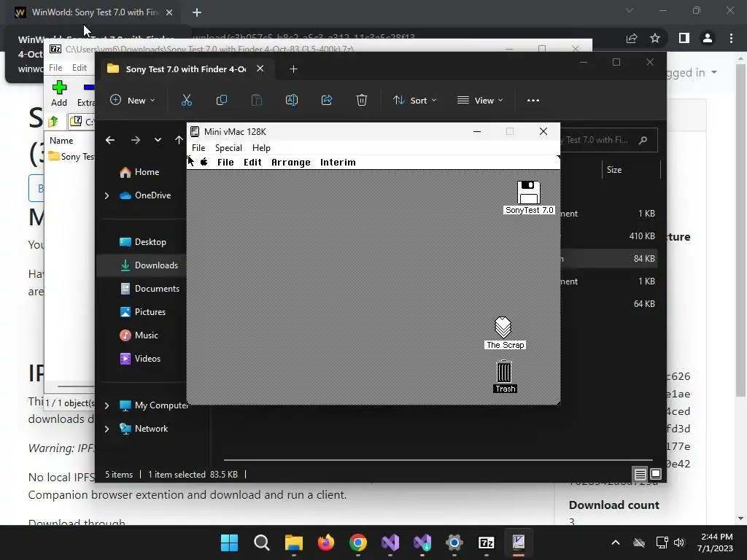This screenshot has height=560, width=747.
Task: Open a new Chrome tab
Action: click(197, 12)
